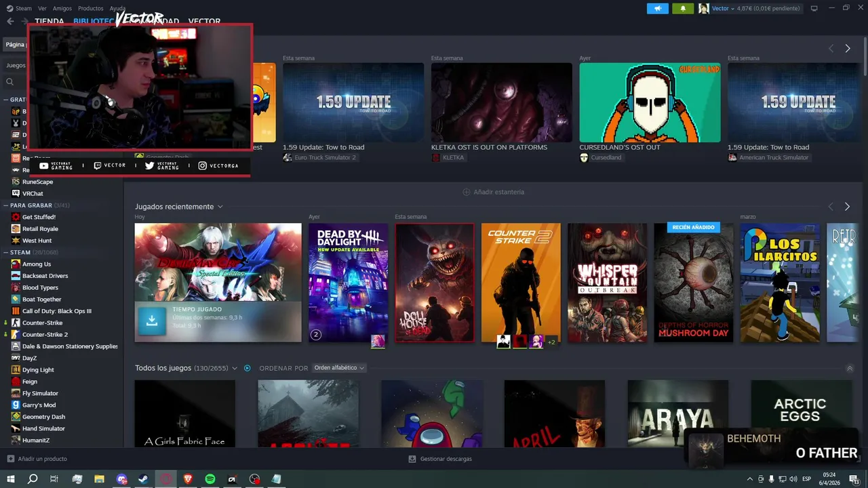Switch to the VECTOR profile tab
The image size is (868, 488).
point(204,21)
